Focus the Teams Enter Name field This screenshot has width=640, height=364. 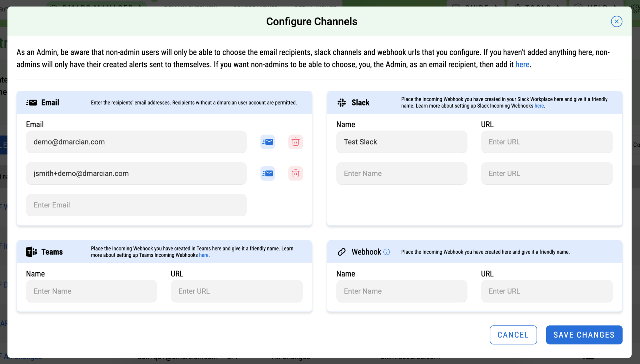pos(92,291)
